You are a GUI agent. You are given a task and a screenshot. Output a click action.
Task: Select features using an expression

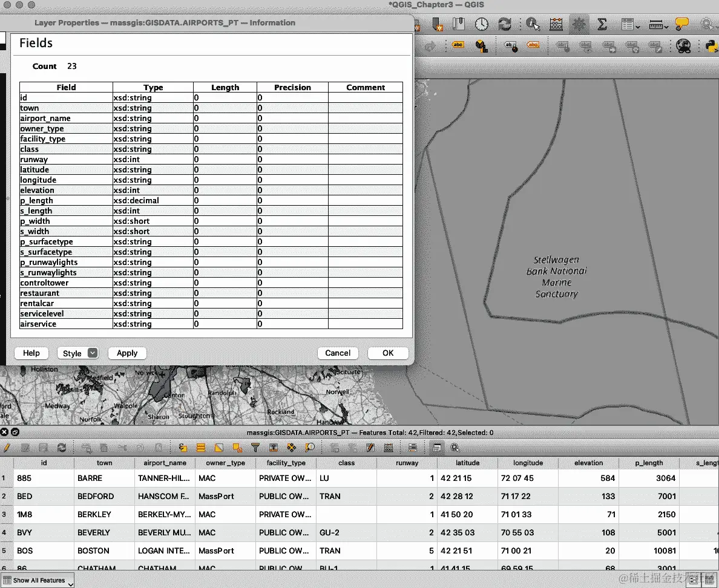[183, 448]
